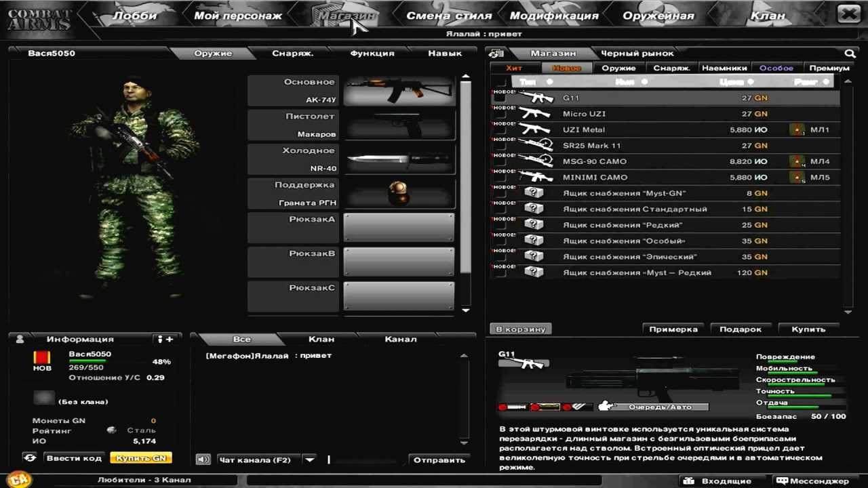Screen dimensions: 868x488
Task: Click the Отправить chat button
Action: coord(439,460)
